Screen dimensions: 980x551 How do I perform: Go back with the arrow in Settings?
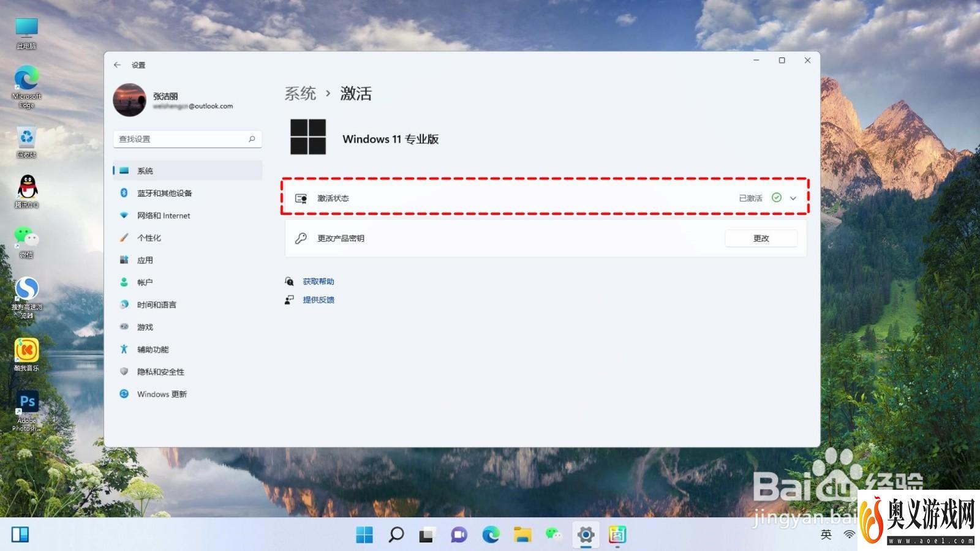[117, 65]
